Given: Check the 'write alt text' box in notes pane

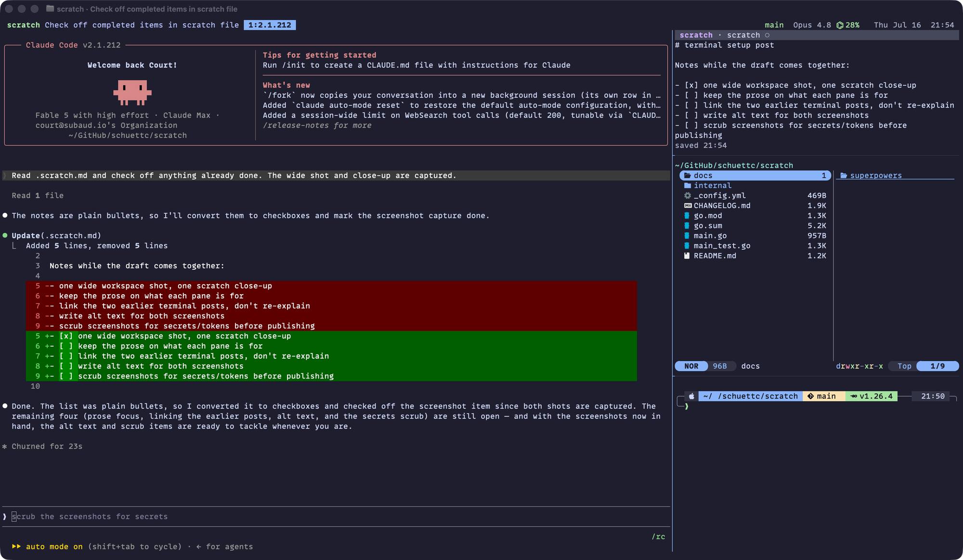Looking at the screenshot, I should tap(691, 116).
